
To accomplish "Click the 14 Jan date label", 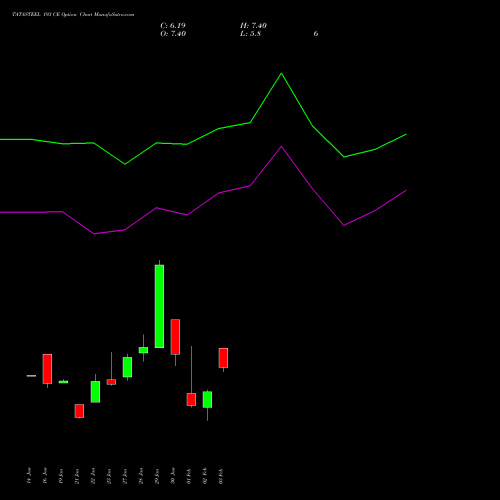I will (x=29, y=476).
